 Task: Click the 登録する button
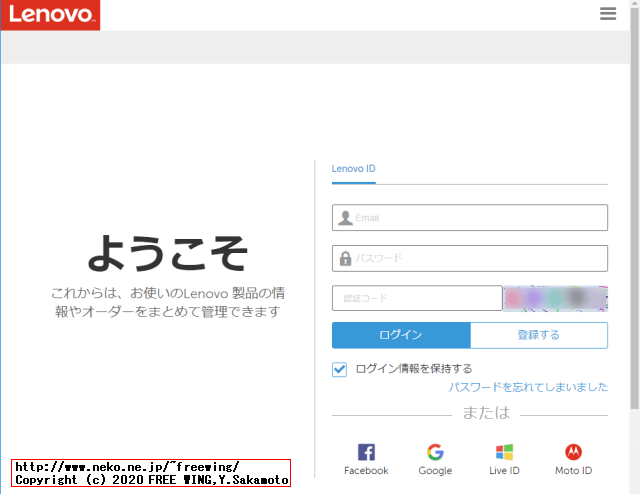pos(539,335)
